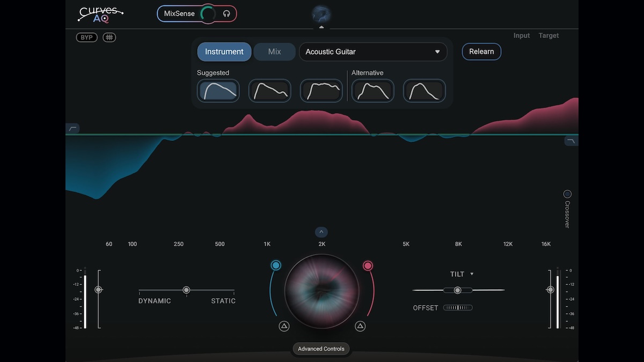Switch to the Instrument tab
The image size is (644, 362).
tap(224, 52)
